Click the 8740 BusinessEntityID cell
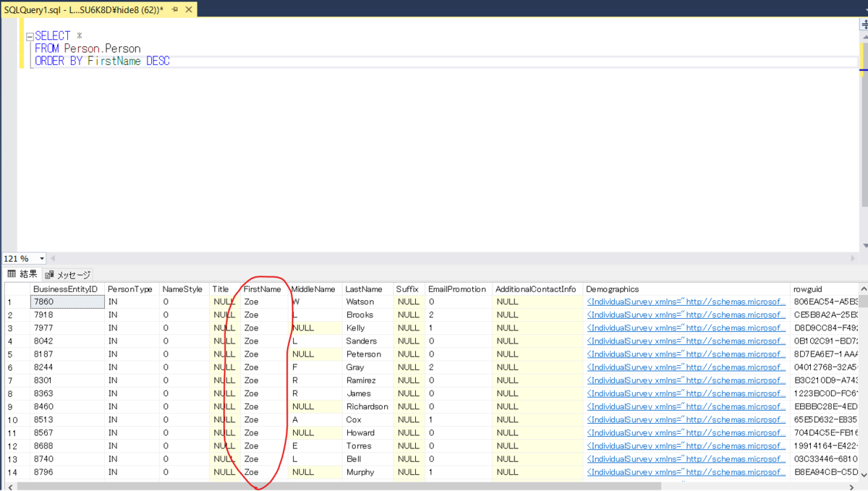 [x=67, y=458]
